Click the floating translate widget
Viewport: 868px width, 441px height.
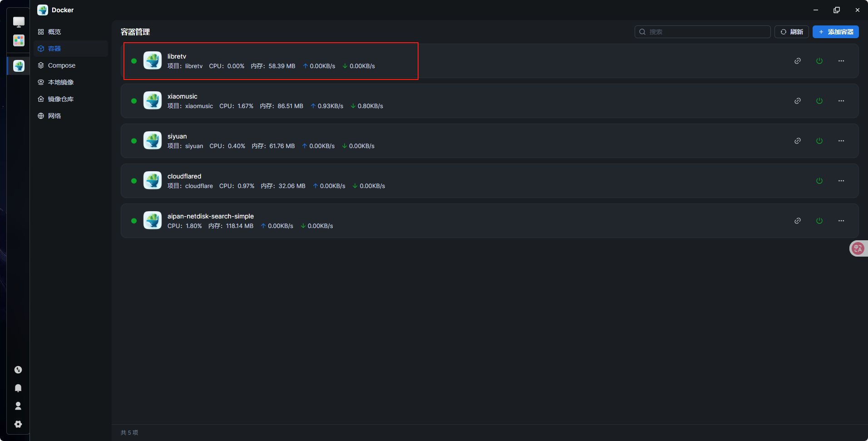[858, 248]
